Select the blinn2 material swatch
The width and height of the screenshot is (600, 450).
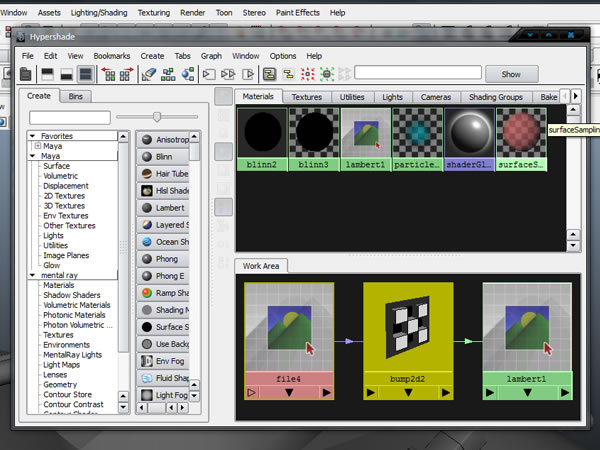[x=262, y=139]
